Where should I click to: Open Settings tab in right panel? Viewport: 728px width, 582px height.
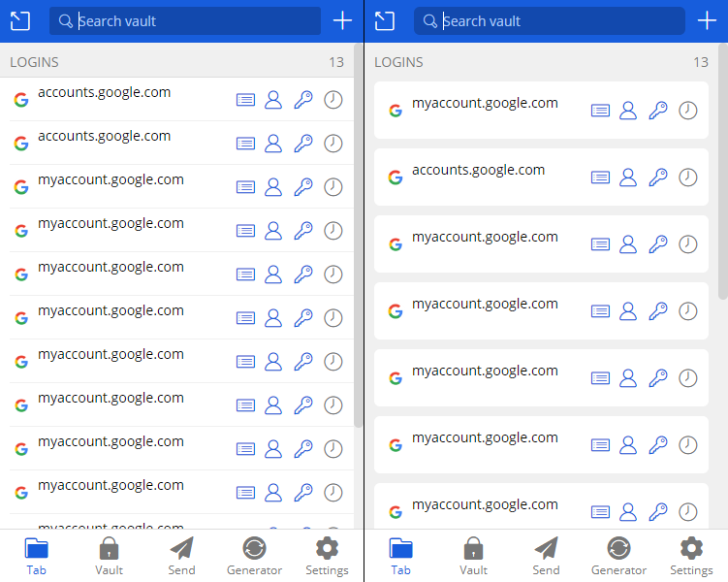(x=691, y=556)
